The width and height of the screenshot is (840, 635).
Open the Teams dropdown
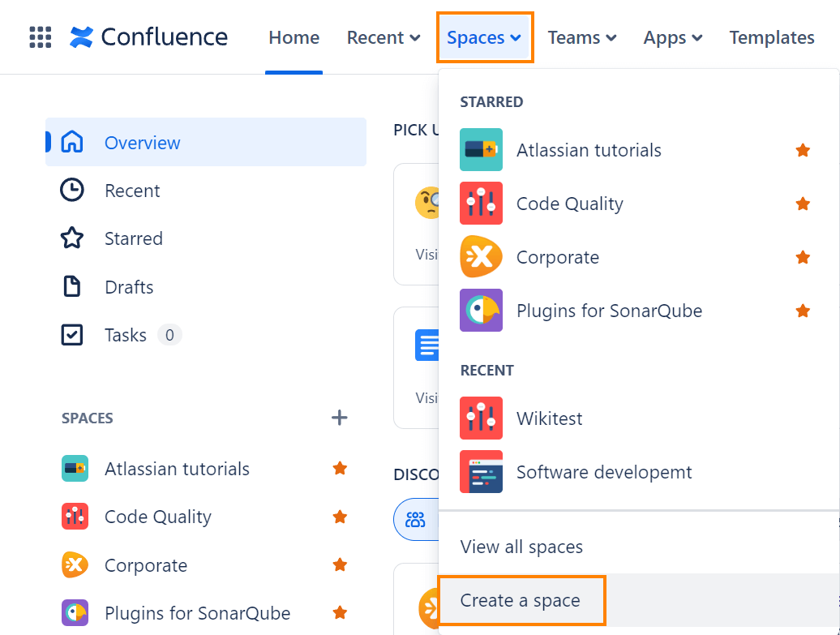point(582,37)
